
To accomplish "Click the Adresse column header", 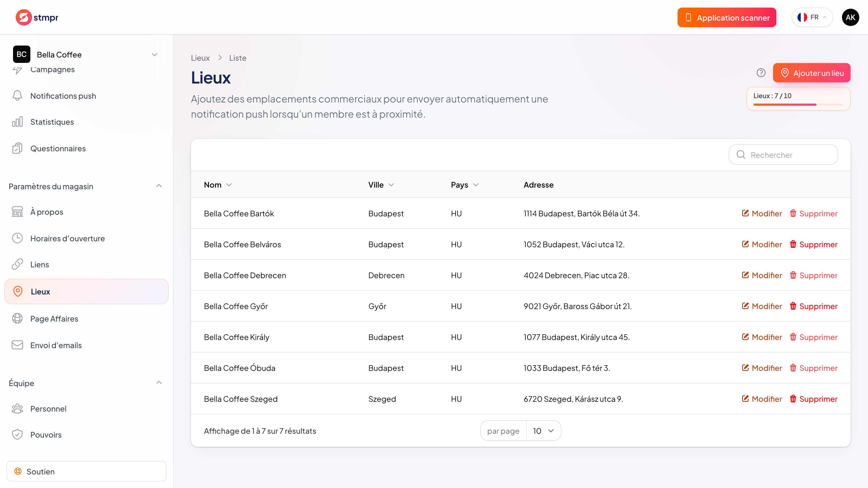I will [x=538, y=185].
